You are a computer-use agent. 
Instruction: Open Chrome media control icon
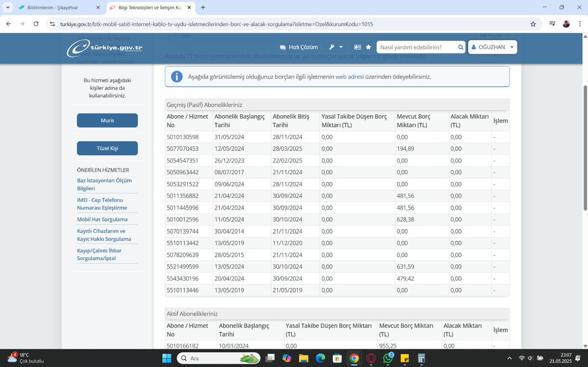(553, 24)
